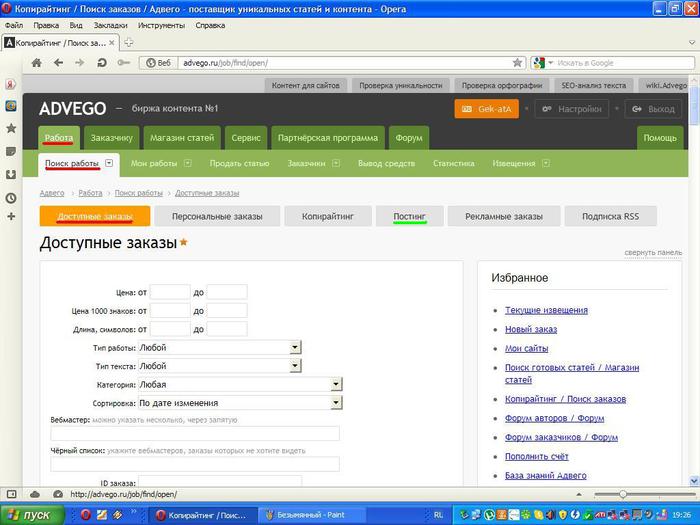Click the Цена от input field
The width and height of the screenshot is (700, 525).
[170, 292]
